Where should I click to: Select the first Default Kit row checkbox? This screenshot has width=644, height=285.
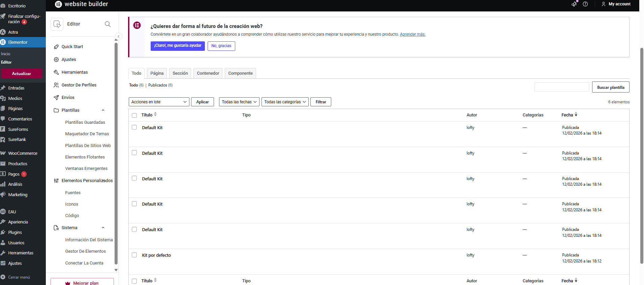click(x=134, y=128)
